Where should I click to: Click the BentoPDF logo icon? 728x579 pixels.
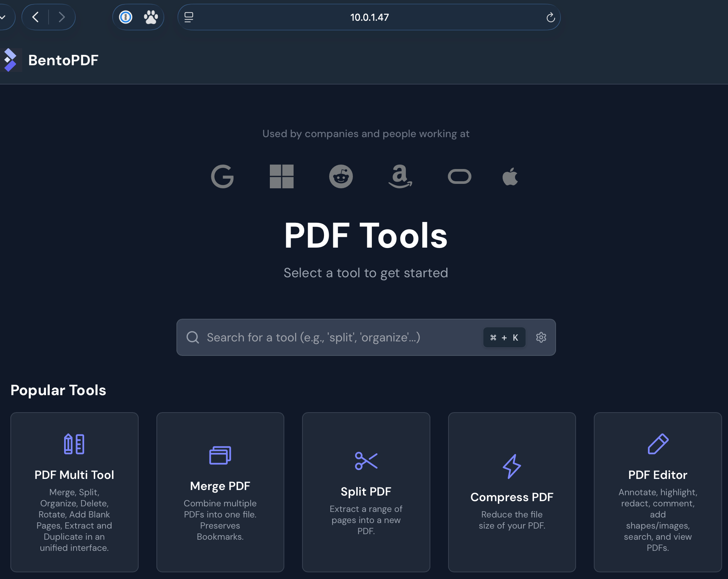click(x=10, y=60)
